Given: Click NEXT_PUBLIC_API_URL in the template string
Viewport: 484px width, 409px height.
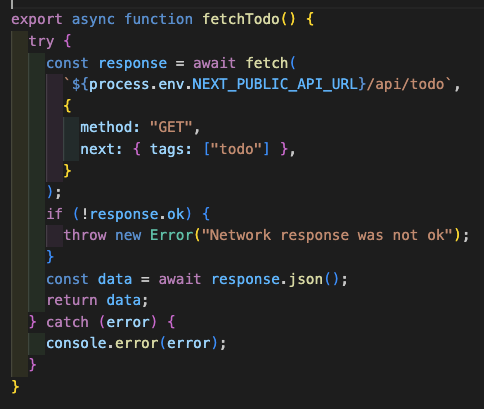Looking at the screenshot, I should pos(275,84).
